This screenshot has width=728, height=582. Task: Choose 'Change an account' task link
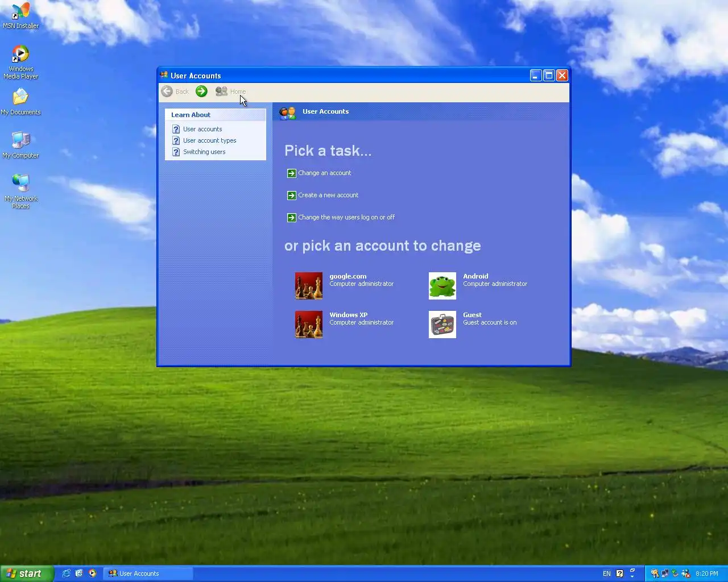click(x=325, y=173)
